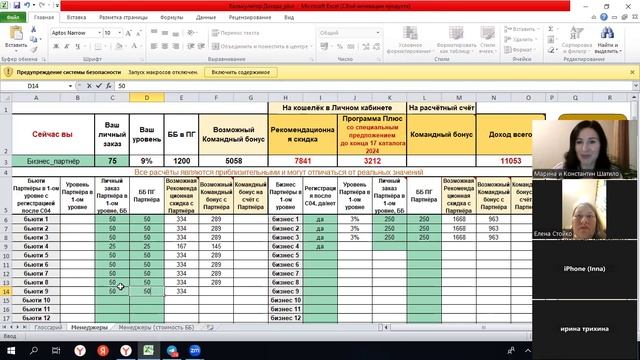Click the formula bar input showing 50

[373, 86]
